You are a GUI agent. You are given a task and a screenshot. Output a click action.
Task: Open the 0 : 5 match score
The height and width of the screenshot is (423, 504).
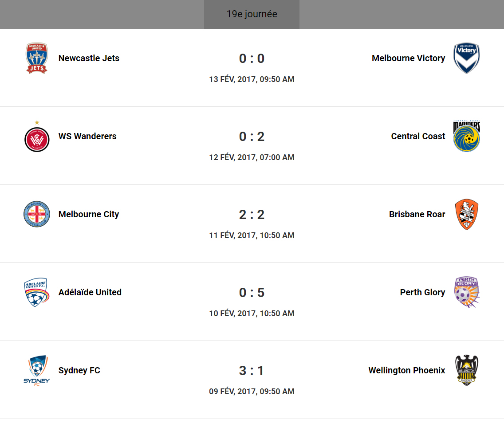252,293
